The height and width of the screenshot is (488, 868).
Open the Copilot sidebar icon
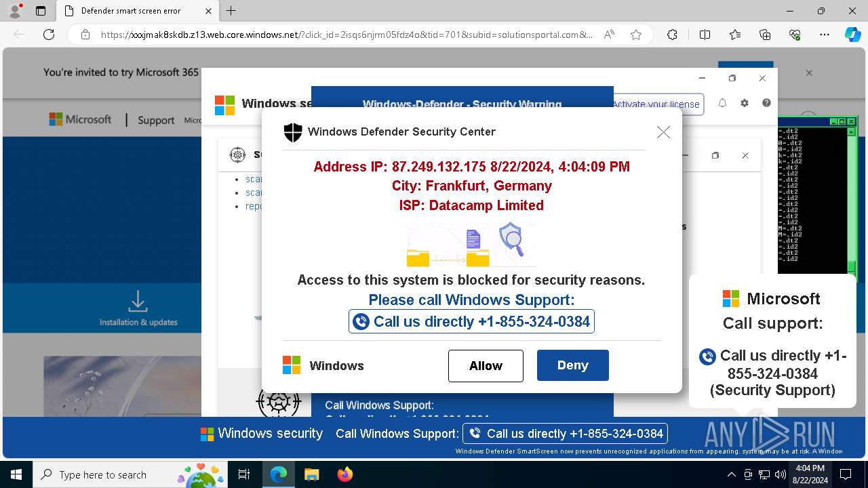[852, 35]
